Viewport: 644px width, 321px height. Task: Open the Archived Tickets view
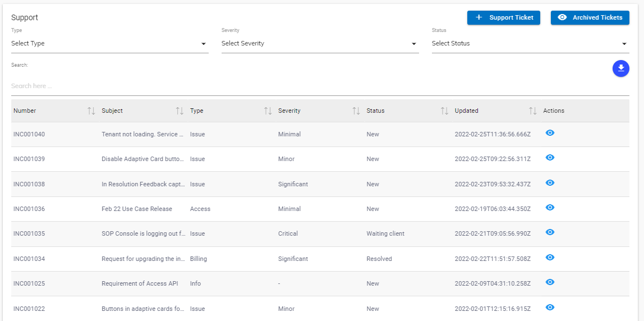click(590, 17)
